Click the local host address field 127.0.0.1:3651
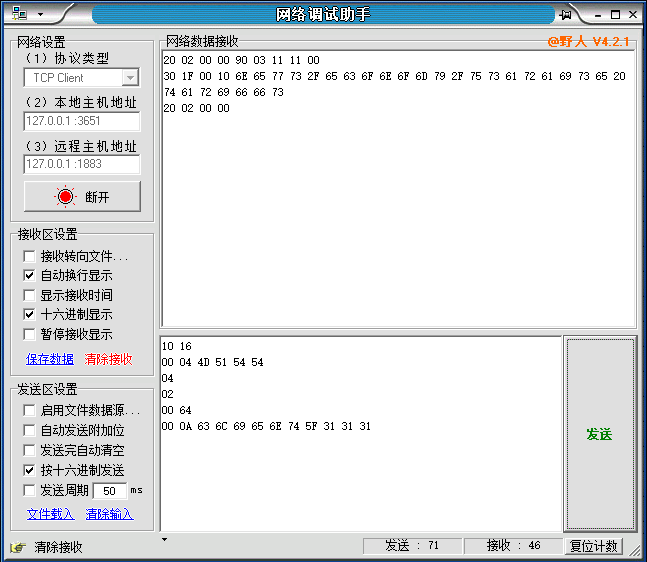Viewport: 647px width, 562px height. click(x=82, y=121)
